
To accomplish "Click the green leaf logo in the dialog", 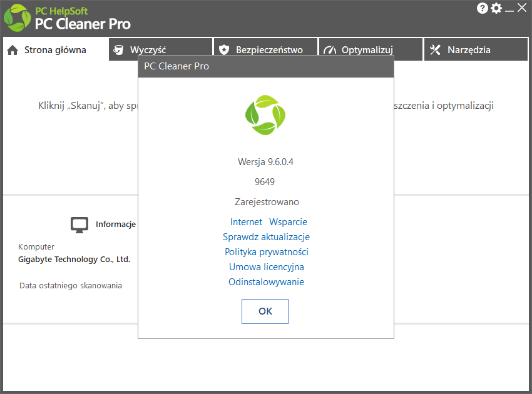I will click(265, 115).
